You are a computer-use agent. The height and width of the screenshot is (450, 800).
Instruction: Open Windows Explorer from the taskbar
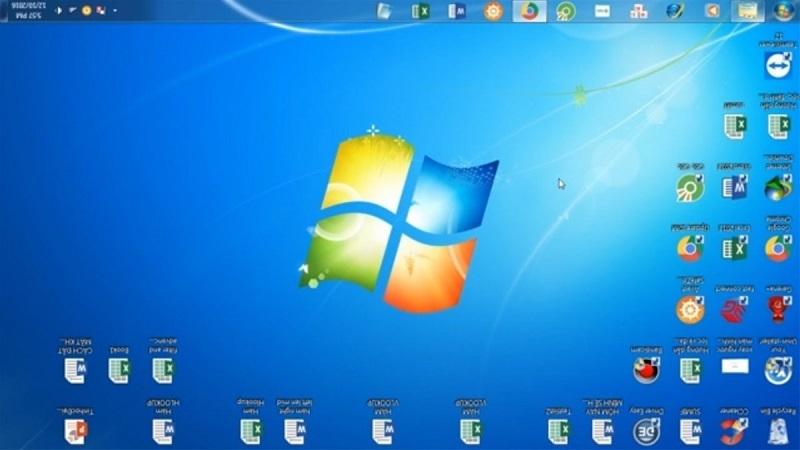pos(747,11)
